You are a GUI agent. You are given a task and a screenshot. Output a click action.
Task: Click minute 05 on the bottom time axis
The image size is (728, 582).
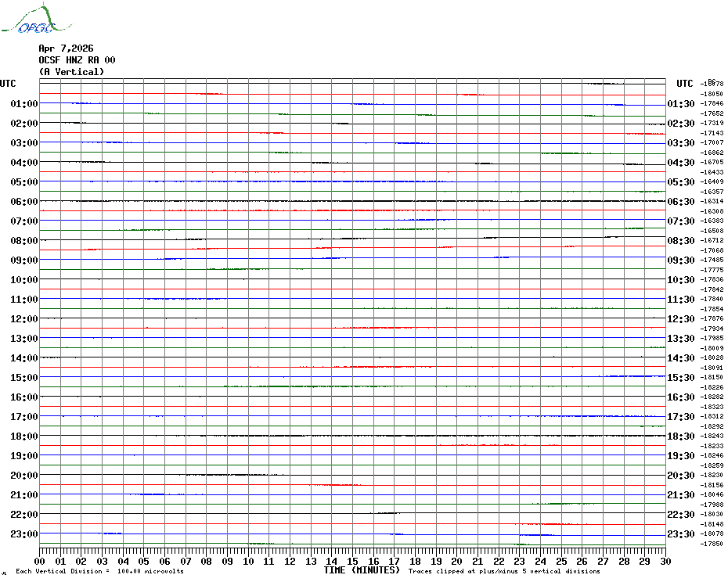144,562
